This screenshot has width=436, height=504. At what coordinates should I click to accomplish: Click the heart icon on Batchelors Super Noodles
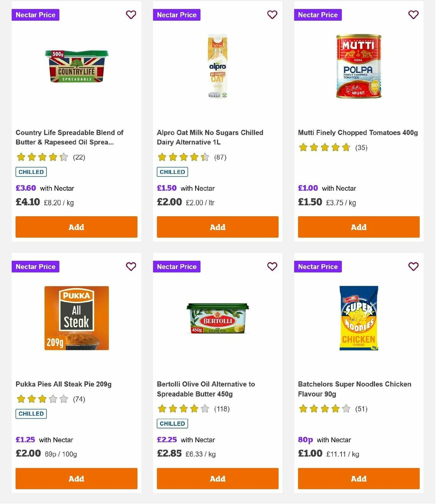pyautogui.click(x=413, y=266)
